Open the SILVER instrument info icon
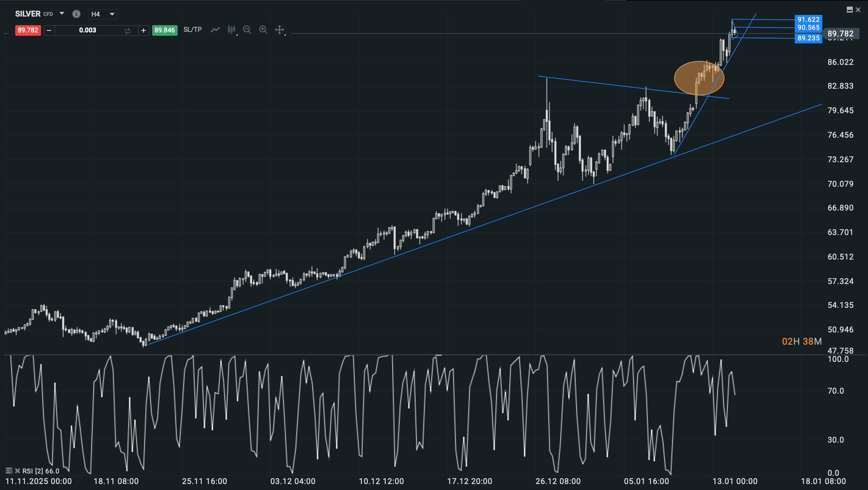868x490 pixels. tap(76, 14)
